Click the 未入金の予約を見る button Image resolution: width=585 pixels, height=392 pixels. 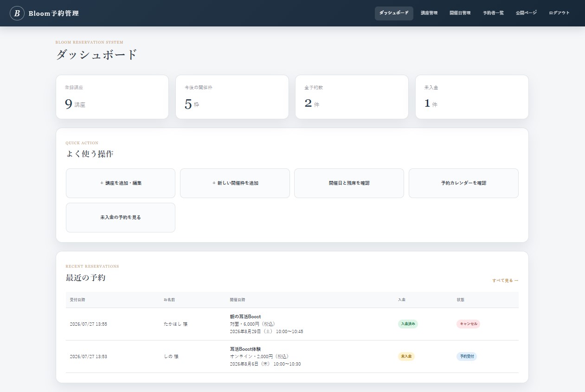[121, 218]
